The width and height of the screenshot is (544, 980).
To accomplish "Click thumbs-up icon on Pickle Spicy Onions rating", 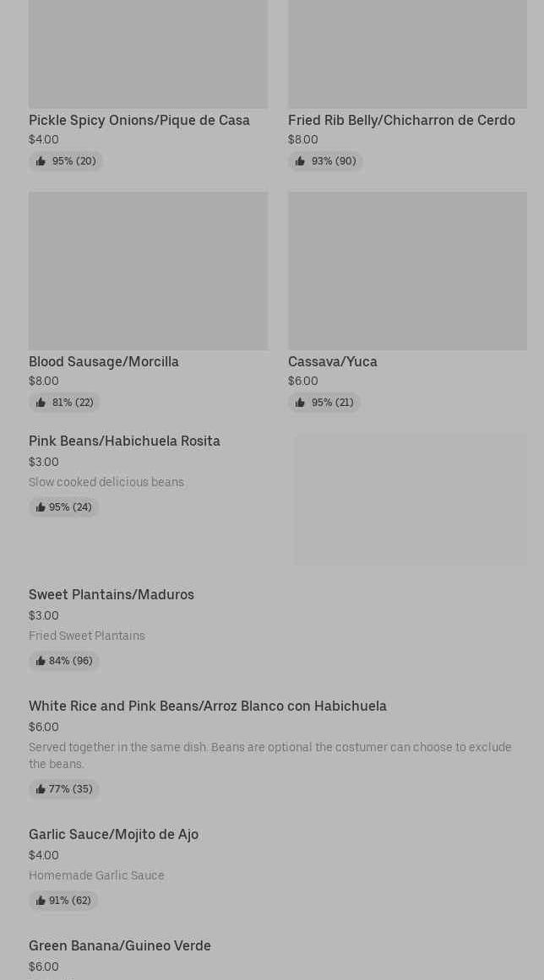I will (x=41, y=161).
